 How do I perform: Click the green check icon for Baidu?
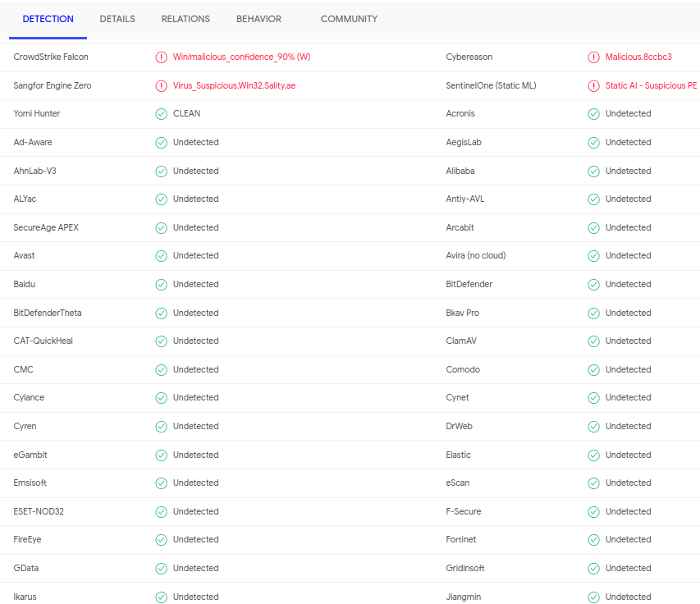[x=161, y=285]
